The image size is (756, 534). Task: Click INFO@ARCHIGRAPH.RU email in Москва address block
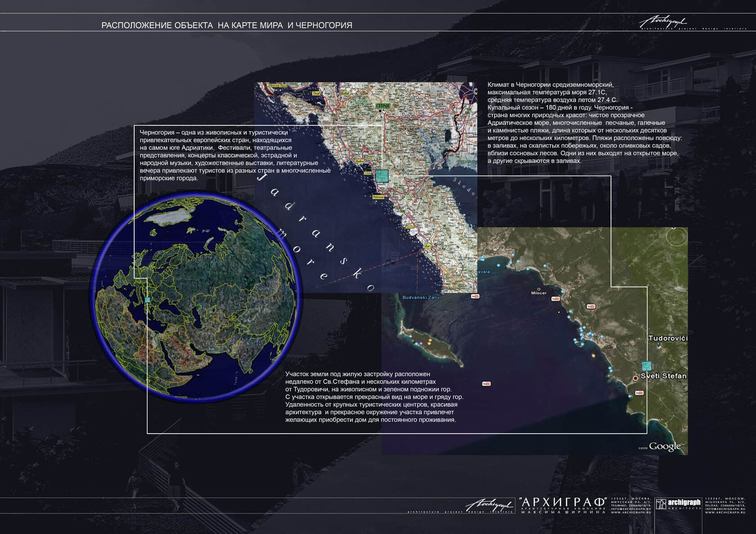point(631,509)
